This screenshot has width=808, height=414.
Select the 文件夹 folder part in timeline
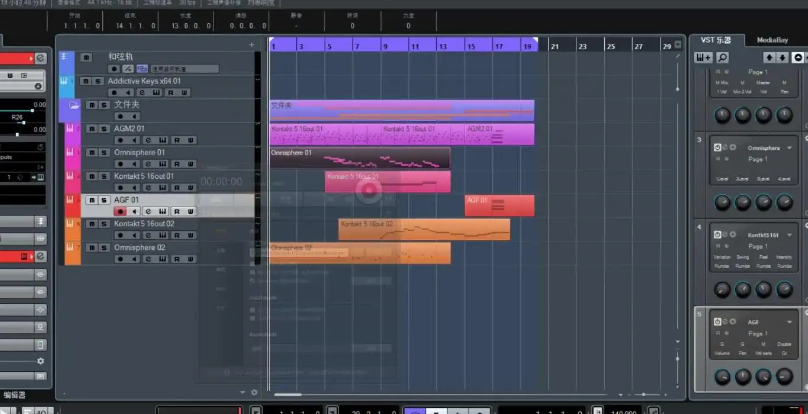pyautogui.click(x=402, y=110)
